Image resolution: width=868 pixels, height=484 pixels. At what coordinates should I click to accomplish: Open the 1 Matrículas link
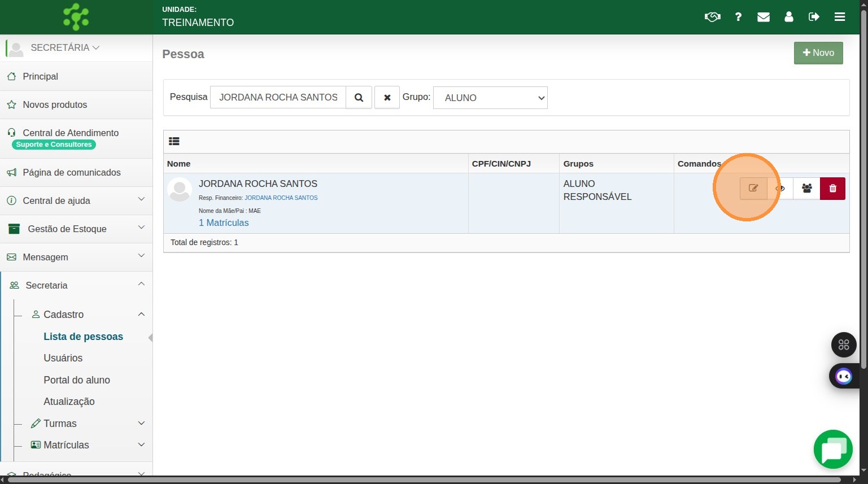(x=224, y=223)
